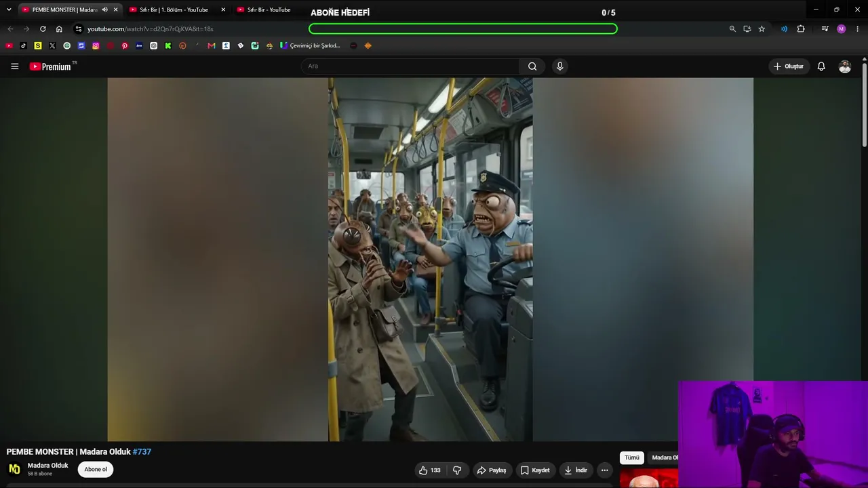Image resolution: width=868 pixels, height=488 pixels.
Task: Open the TikTok bookmark
Action: pos(23,45)
